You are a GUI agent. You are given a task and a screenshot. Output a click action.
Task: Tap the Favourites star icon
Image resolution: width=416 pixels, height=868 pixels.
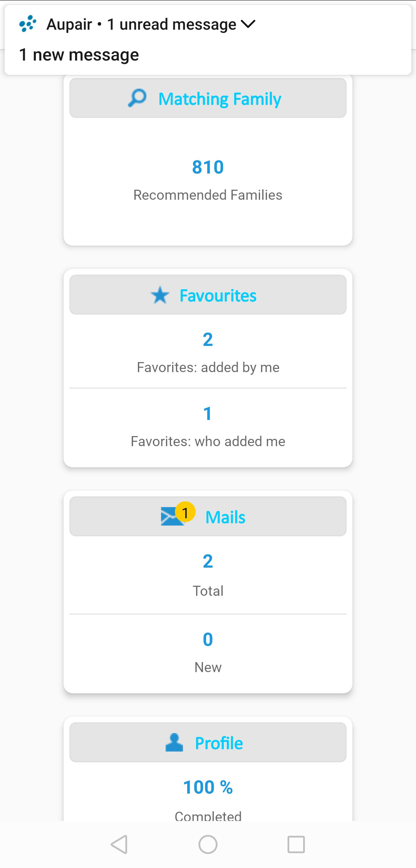pyautogui.click(x=160, y=295)
